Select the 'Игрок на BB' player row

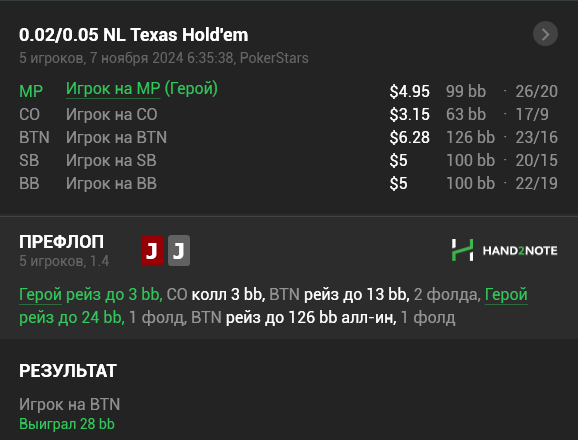click(x=288, y=183)
